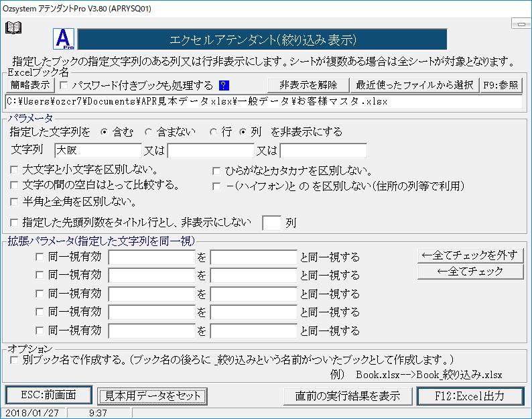
Task: Open 最近使ったファイルから選択
Action: (x=414, y=85)
